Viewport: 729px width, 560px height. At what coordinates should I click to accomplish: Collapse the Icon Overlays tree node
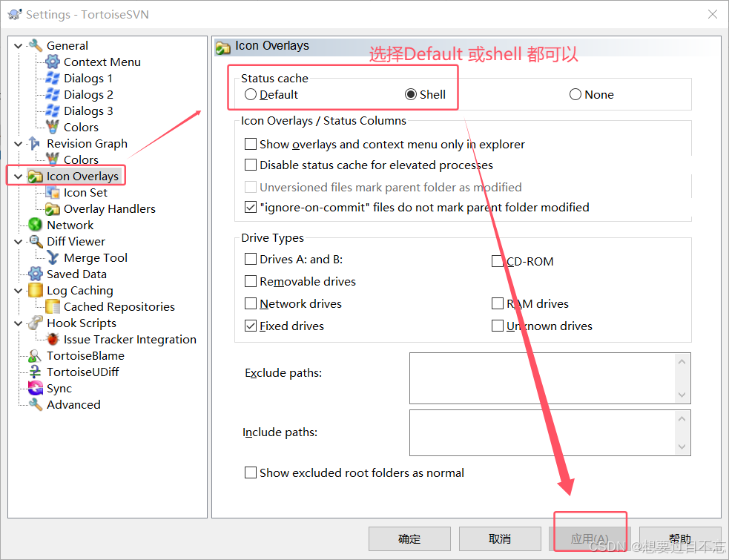(x=18, y=177)
